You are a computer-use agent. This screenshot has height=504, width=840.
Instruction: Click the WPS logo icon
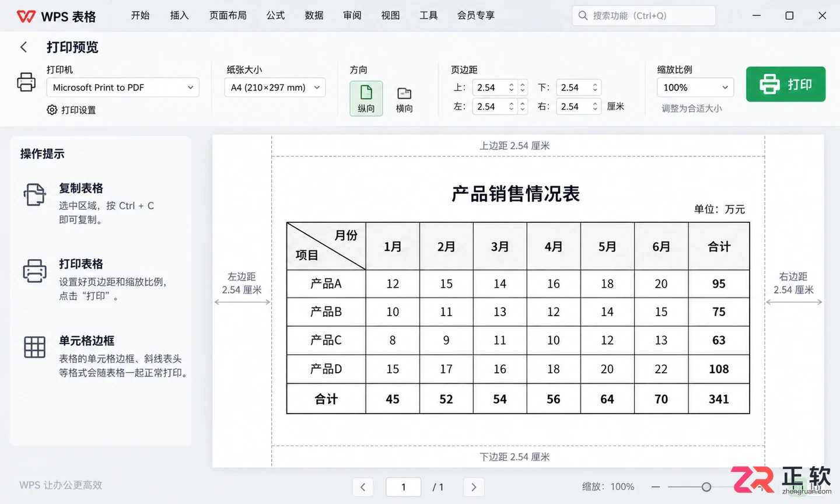point(26,16)
